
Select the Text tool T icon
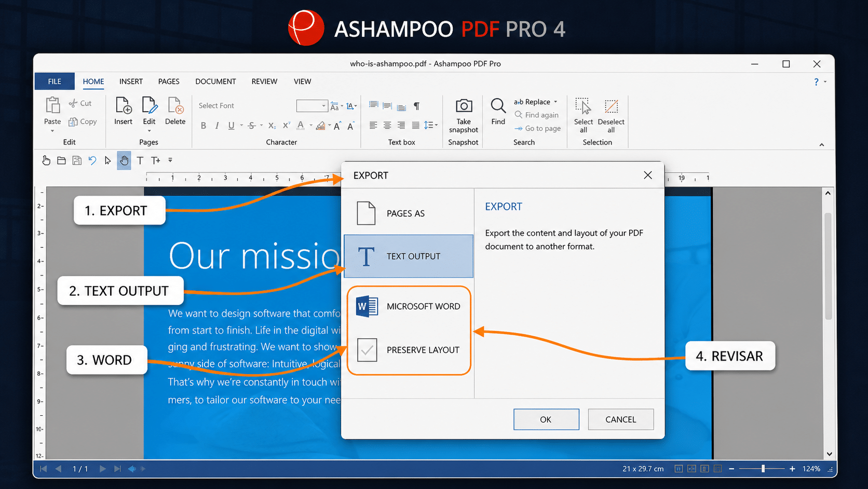tap(140, 161)
